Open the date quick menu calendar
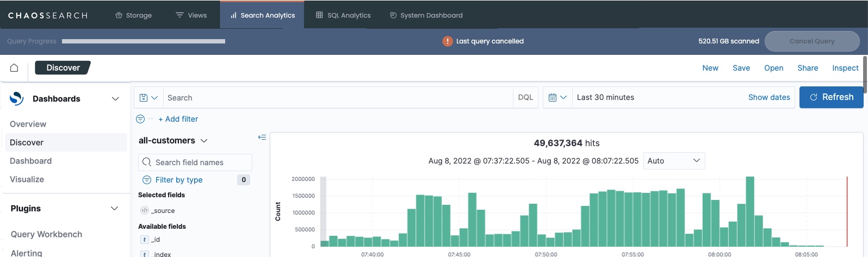The image size is (868, 257). point(557,98)
